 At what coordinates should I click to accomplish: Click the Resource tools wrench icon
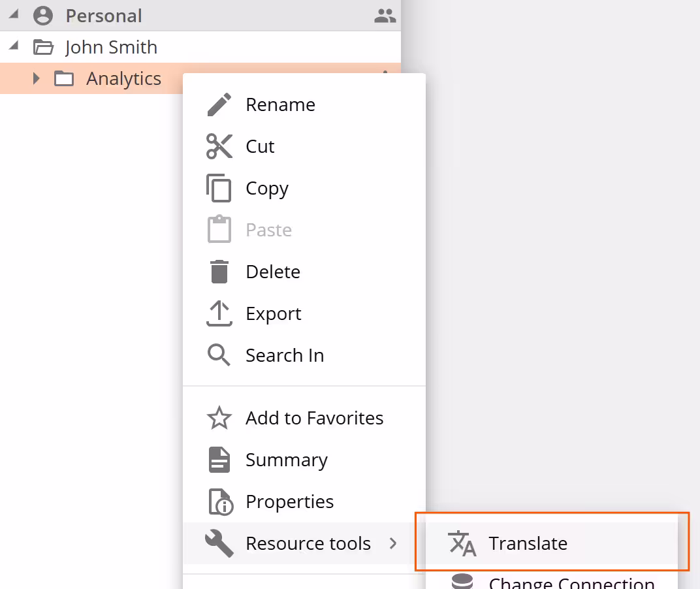[219, 543]
